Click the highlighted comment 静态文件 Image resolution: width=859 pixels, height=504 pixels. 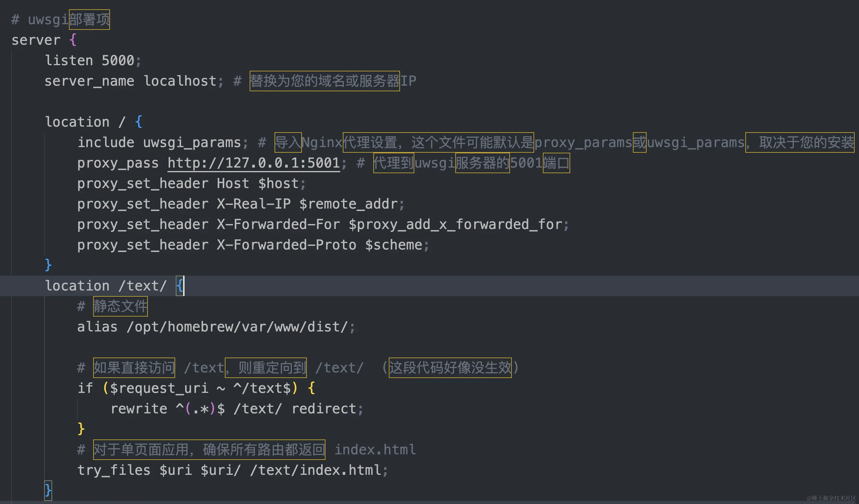pos(120,306)
